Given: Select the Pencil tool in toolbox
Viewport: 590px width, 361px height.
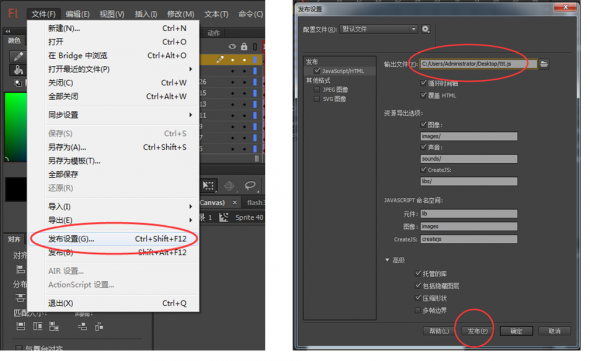Looking at the screenshot, I should [18, 56].
